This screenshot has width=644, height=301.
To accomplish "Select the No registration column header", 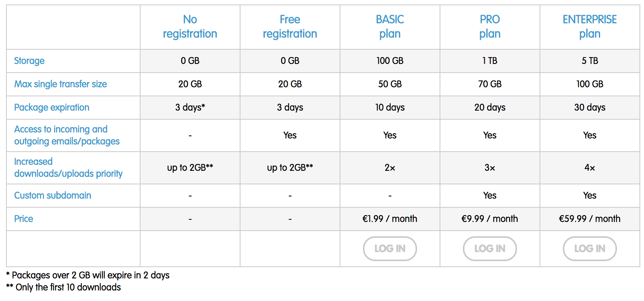I will (190, 27).
